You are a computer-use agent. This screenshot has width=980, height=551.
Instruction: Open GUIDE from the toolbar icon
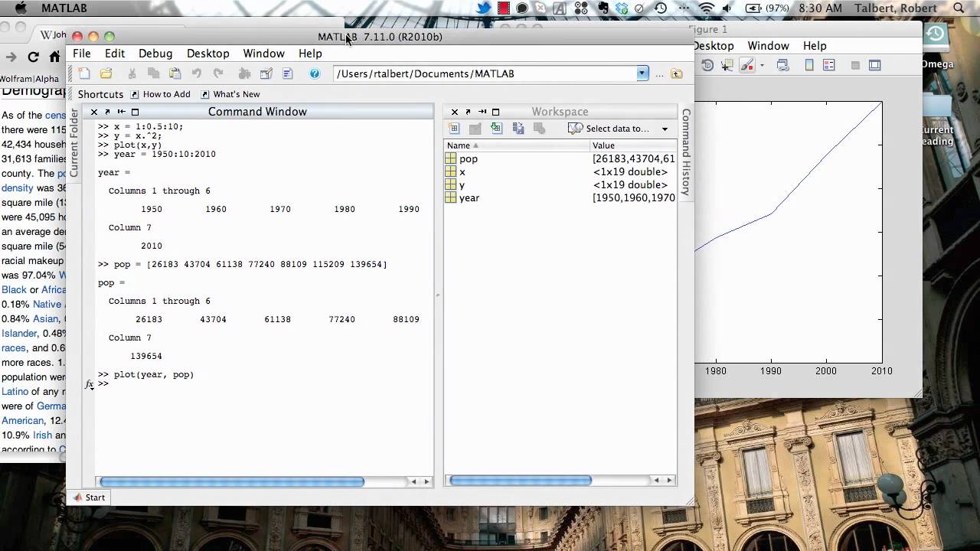tap(266, 73)
